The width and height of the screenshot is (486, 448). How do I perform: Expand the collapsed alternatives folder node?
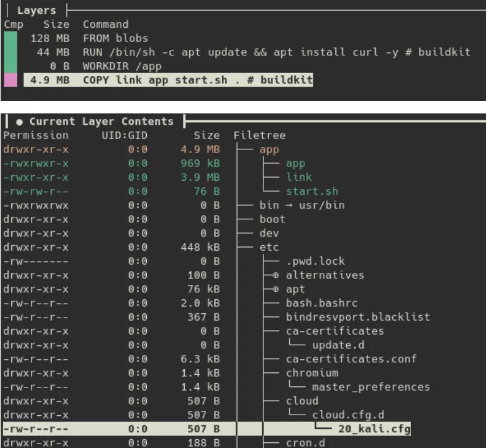[x=275, y=275]
